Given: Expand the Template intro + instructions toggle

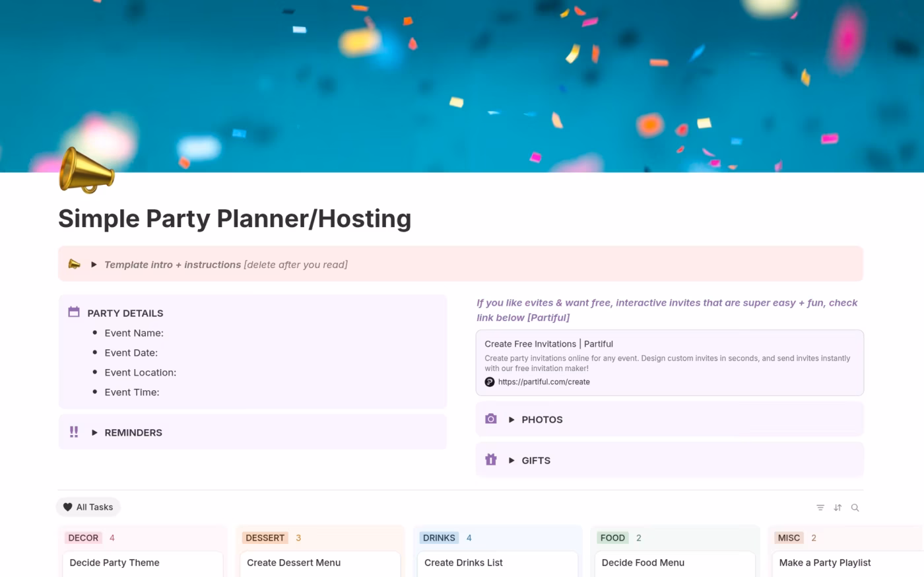Looking at the screenshot, I should click(93, 264).
